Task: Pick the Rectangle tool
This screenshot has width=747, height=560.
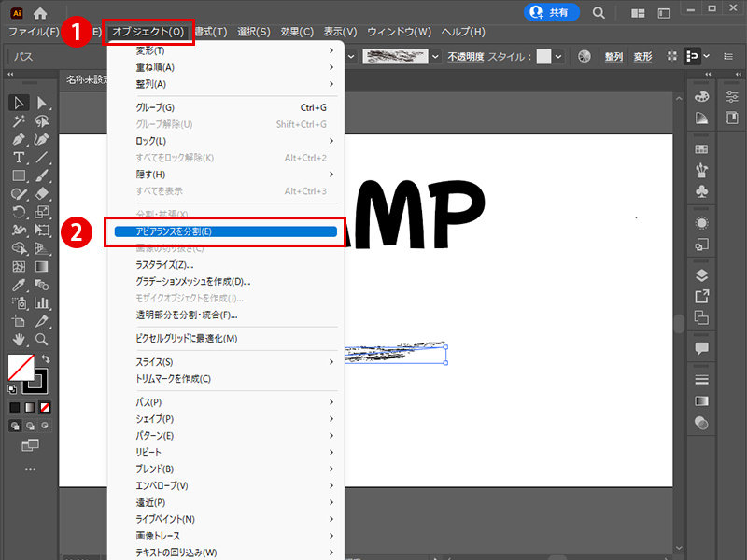Action: pos(19,174)
